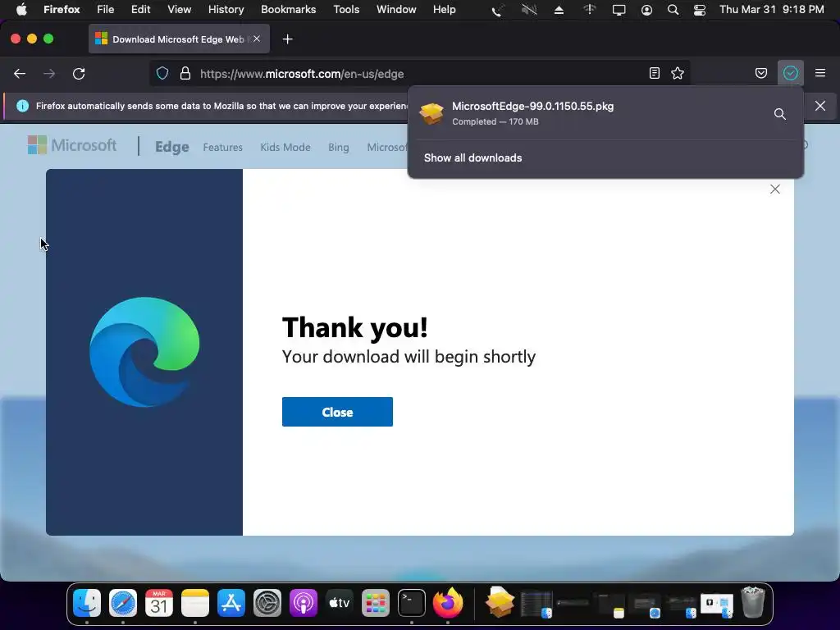This screenshot has width=840, height=630.
Task: Click the blue Close button
Action: click(x=337, y=412)
